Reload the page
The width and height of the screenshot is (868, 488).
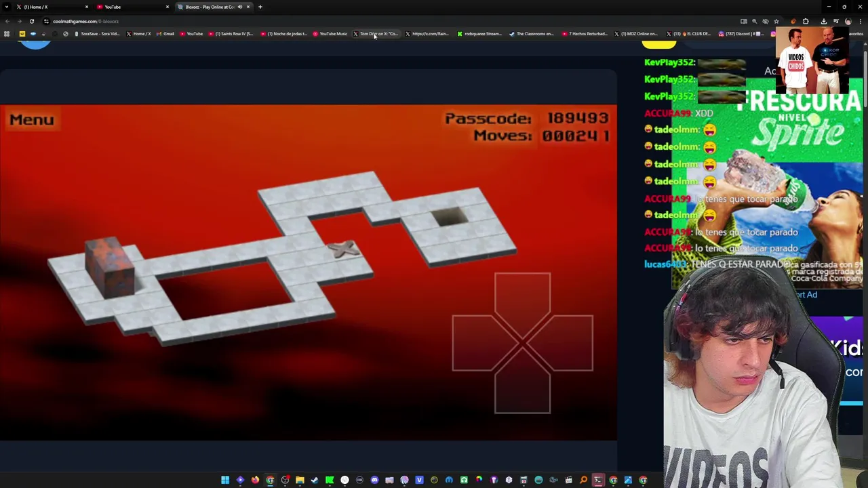coord(31,21)
